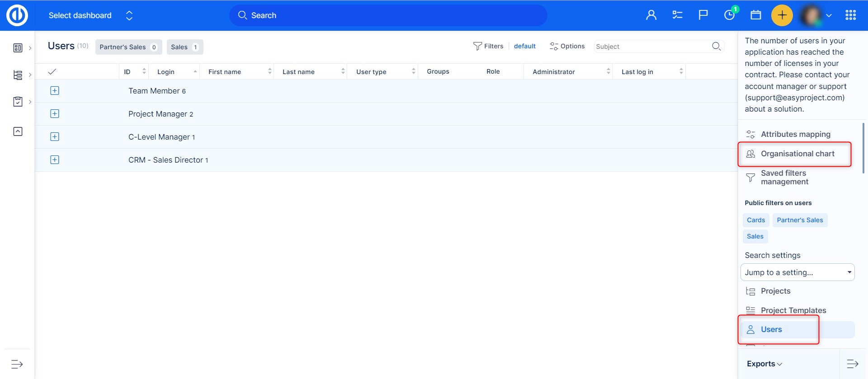This screenshot has width=868, height=379.
Task: Expand the CRM - Sales Director group
Action: pyautogui.click(x=55, y=160)
